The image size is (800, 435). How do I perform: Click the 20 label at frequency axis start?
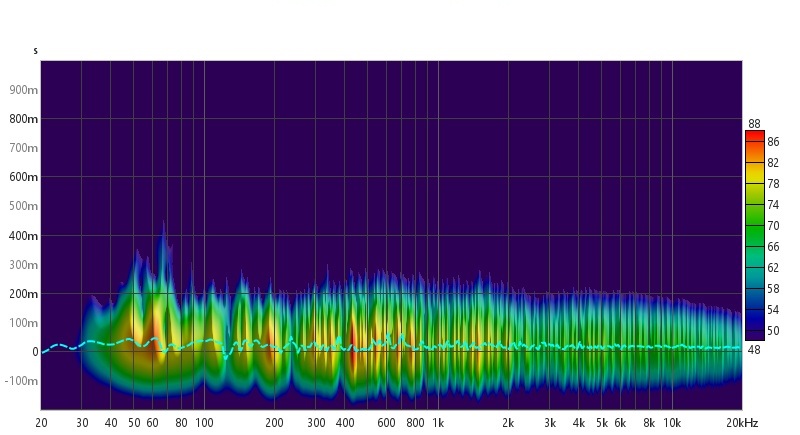coord(41,423)
